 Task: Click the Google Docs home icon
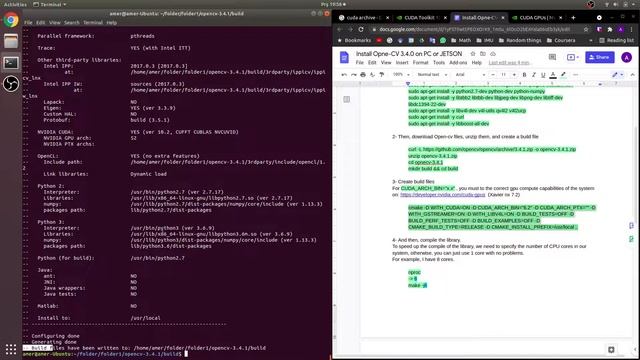tap(344, 57)
